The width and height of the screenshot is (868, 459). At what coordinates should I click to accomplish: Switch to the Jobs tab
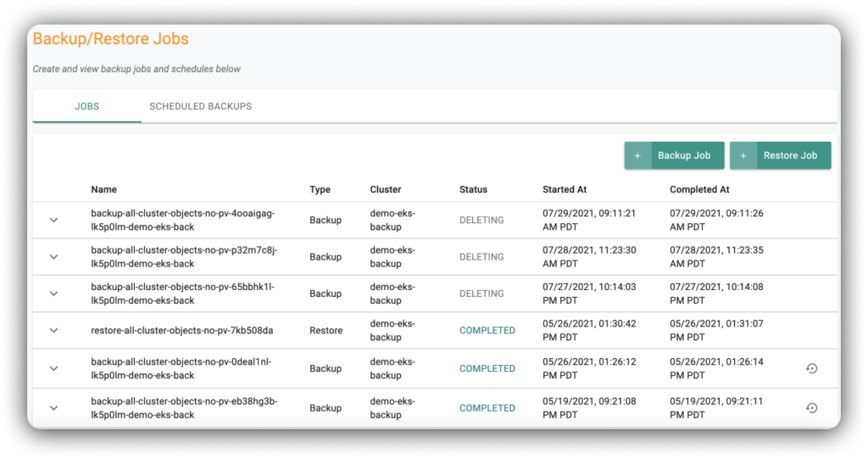pyautogui.click(x=86, y=107)
